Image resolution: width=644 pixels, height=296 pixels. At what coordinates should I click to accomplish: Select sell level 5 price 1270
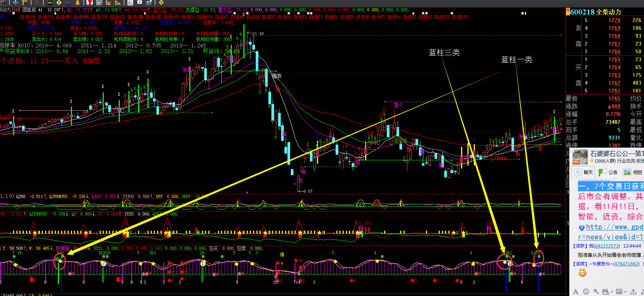point(615,21)
